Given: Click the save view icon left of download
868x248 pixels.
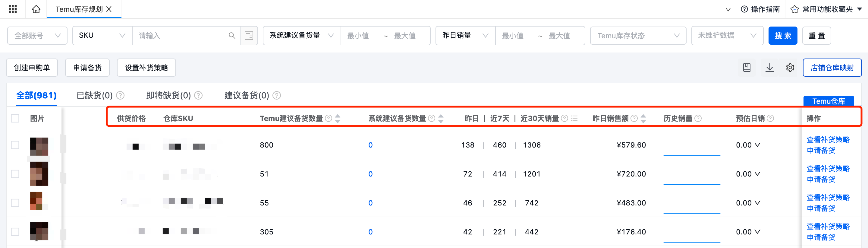Looking at the screenshot, I should pos(747,68).
